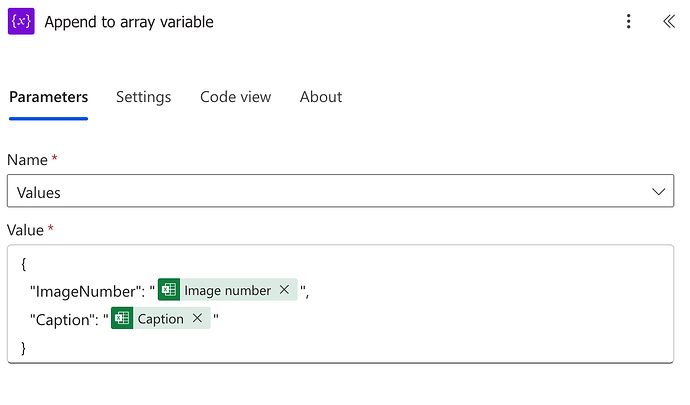
Task: Collapse the action panel with double chevron
Action: 668,22
